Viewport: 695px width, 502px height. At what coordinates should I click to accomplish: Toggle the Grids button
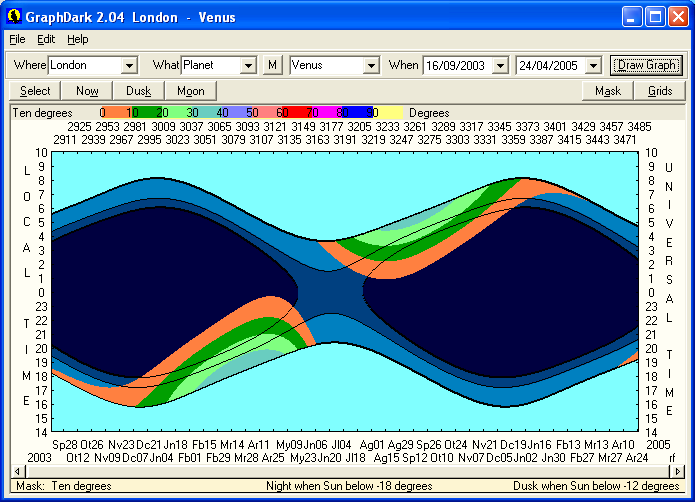[660, 91]
